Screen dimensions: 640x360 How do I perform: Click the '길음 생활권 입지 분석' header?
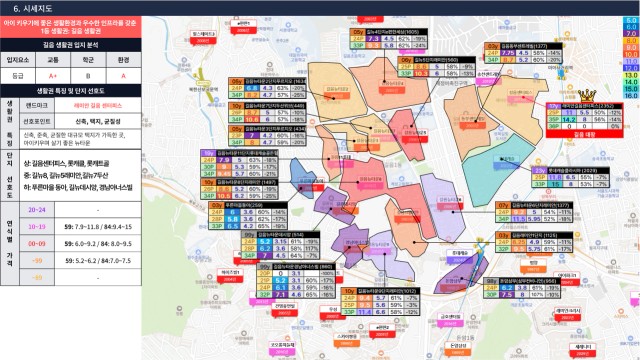pyautogui.click(x=71, y=45)
